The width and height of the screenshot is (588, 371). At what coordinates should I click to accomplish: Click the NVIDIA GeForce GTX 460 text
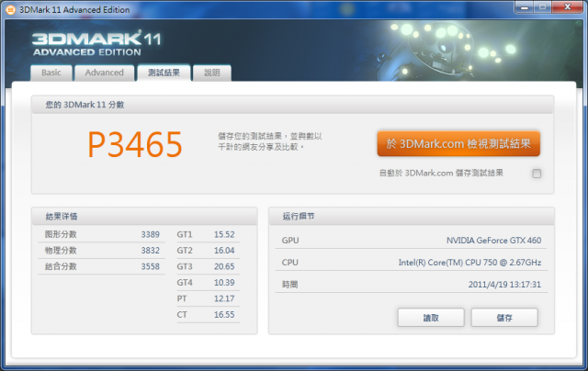click(x=493, y=241)
